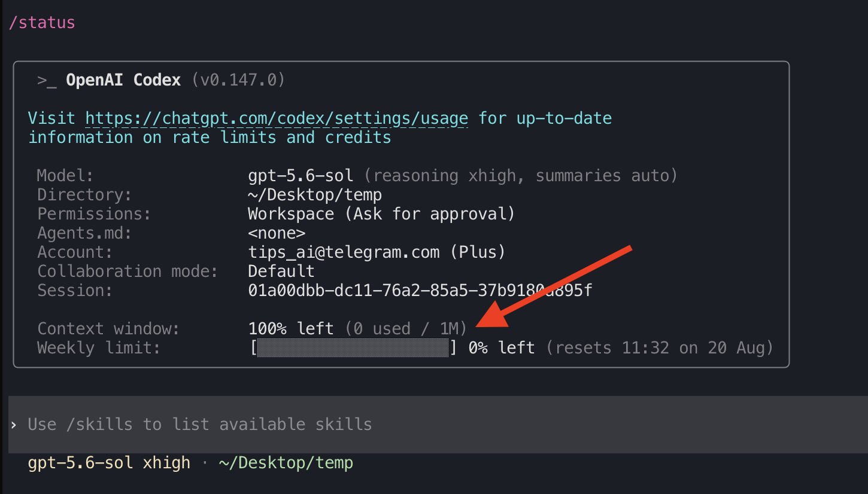Image resolution: width=868 pixels, height=494 pixels.
Task: Click the version text '(v0.147.0)'
Action: (238, 80)
